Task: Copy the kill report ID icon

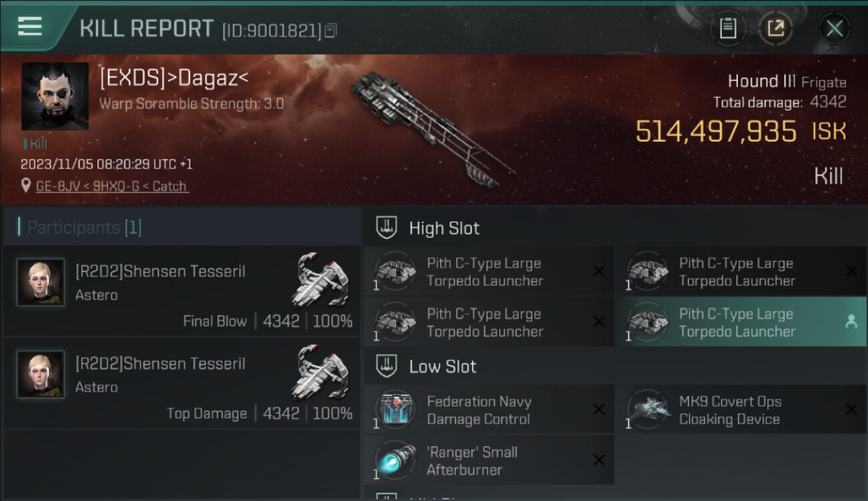Action: (331, 31)
